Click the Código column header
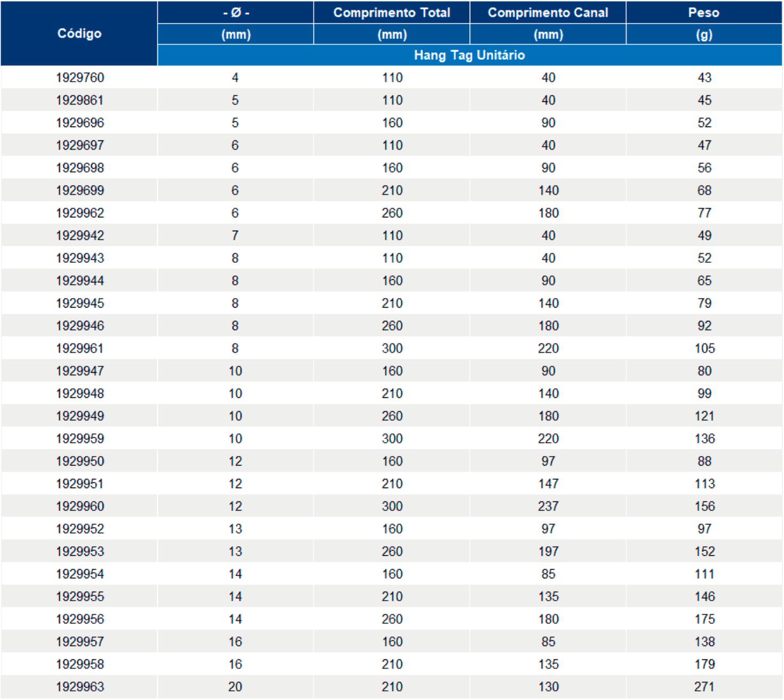The height and width of the screenshot is (700, 784). pos(79,34)
